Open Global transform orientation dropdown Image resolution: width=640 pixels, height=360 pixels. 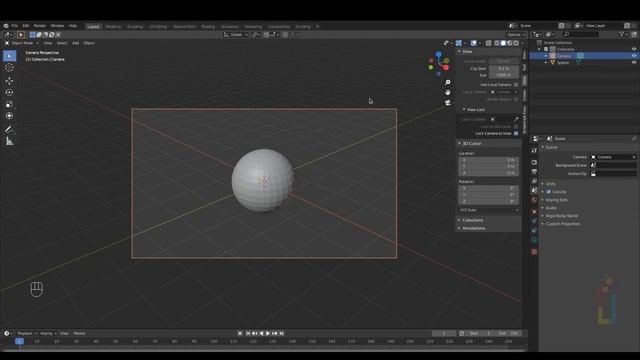coord(236,35)
